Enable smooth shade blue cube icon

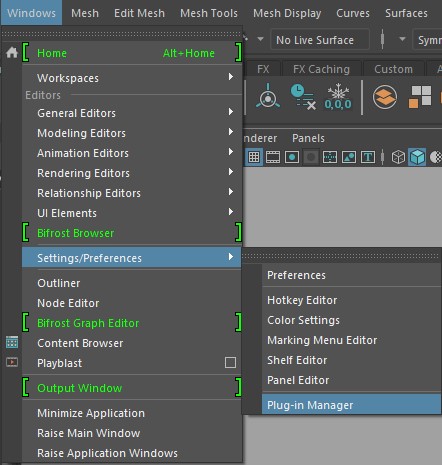[x=417, y=157]
